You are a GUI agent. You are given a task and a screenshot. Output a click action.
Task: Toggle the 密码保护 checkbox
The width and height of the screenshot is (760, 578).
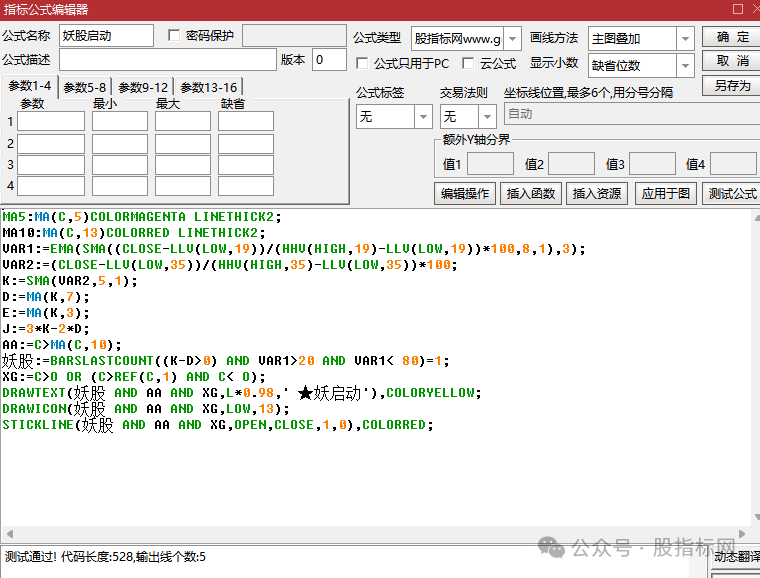point(174,35)
